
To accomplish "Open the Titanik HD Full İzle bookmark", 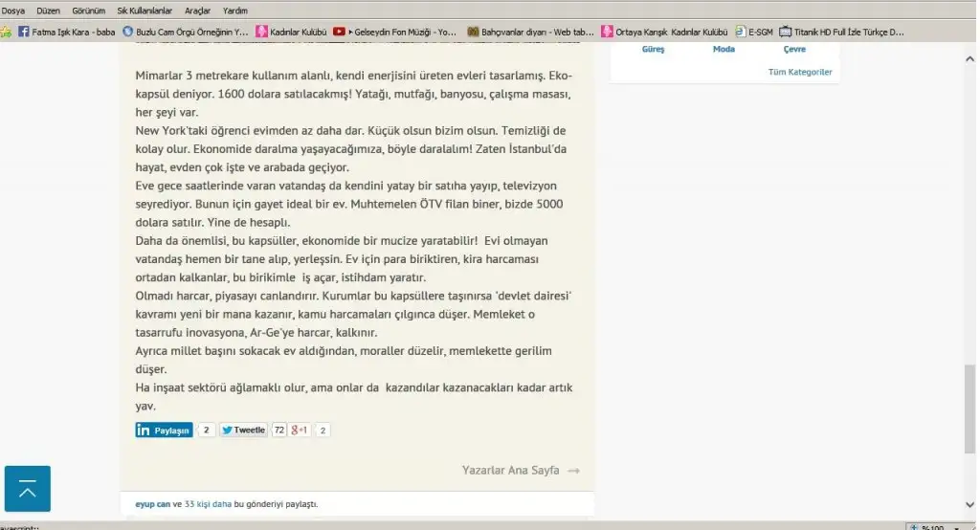I will [841, 32].
